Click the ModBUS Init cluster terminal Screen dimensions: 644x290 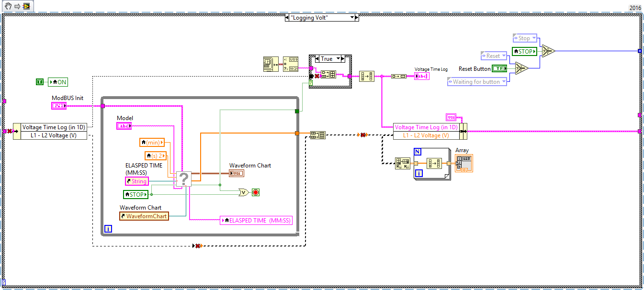[x=59, y=105]
